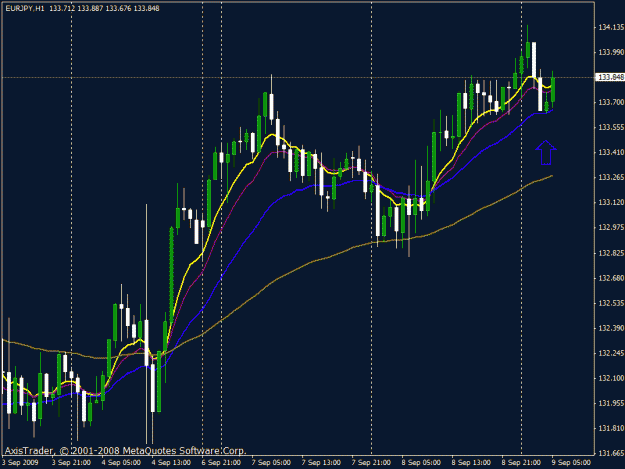Click the 132.535 price scale value
625x469 pixels.
611,303
